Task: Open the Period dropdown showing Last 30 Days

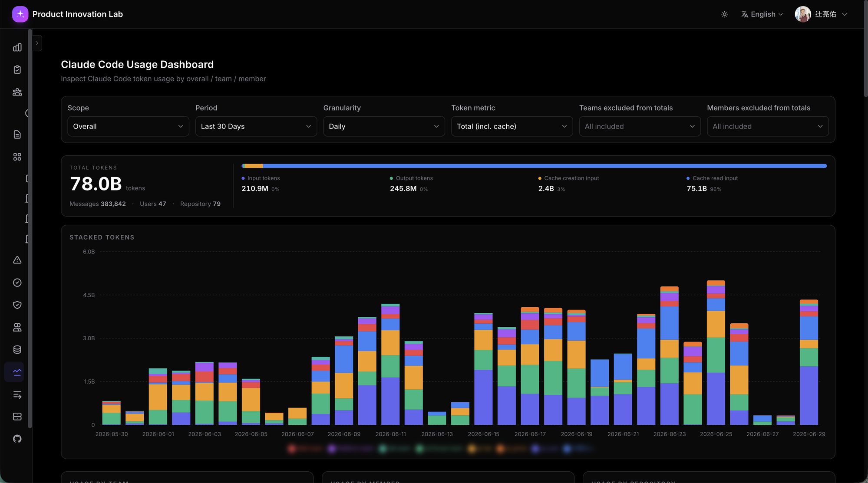Action: (256, 126)
